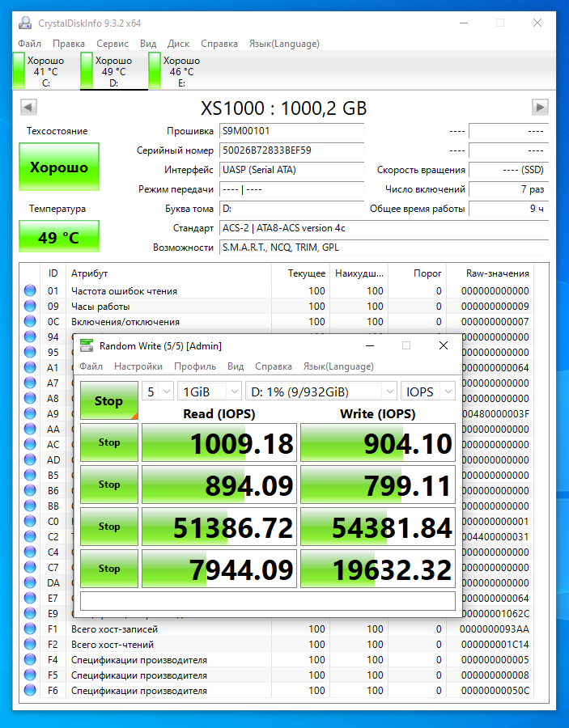Click the ID column header
The height and width of the screenshot is (728, 569).
[53, 273]
